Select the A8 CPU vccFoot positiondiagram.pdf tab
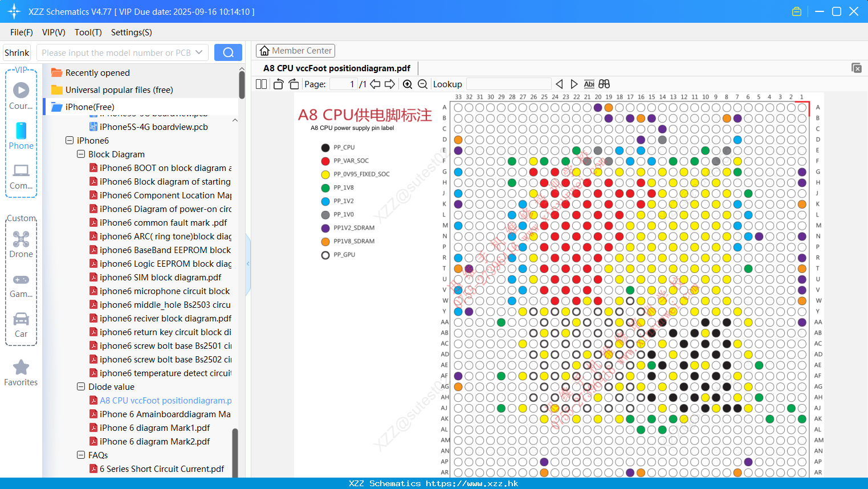Viewport: 868px width, 489px height. (337, 68)
